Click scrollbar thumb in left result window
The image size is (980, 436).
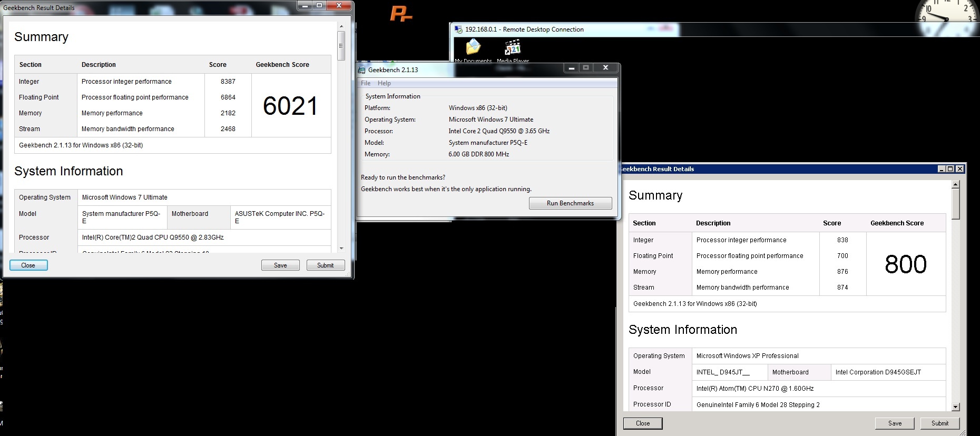[x=341, y=46]
